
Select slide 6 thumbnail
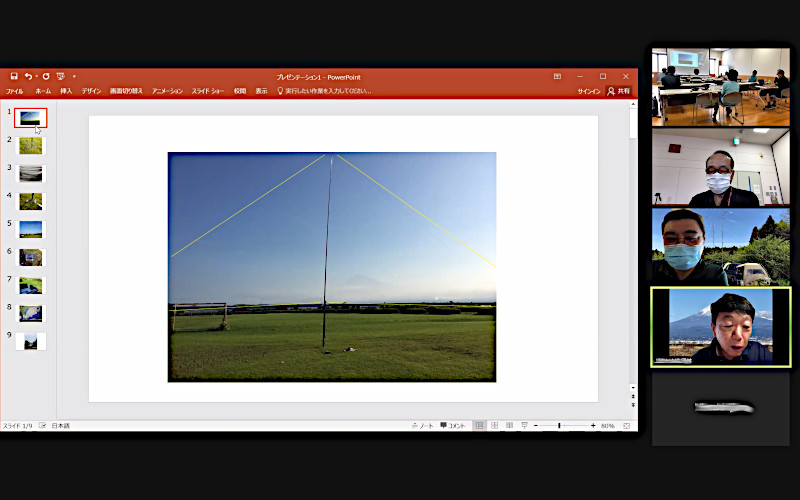click(32, 257)
